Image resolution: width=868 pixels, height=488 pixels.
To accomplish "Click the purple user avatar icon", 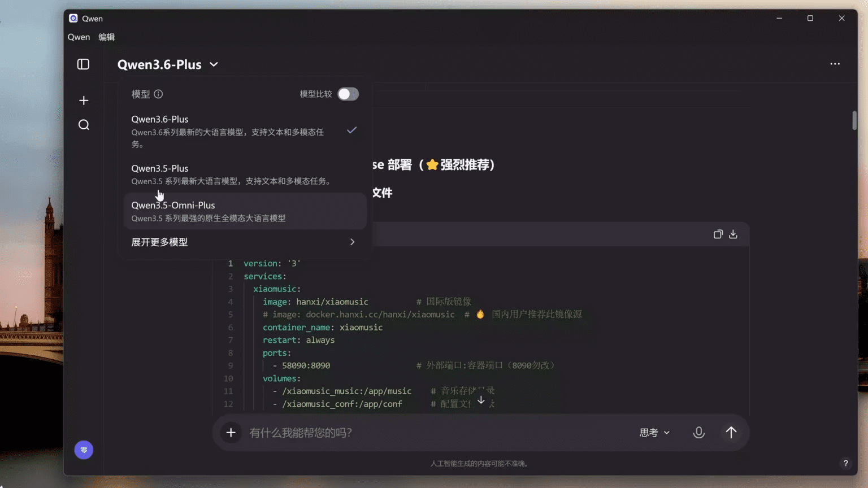I will (84, 450).
